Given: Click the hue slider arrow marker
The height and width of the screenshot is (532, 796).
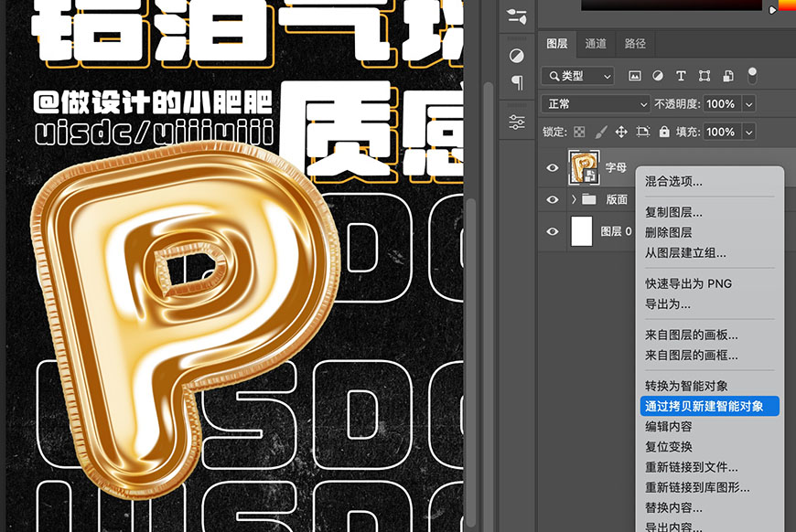Looking at the screenshot, I should click(x=772, y=10).
